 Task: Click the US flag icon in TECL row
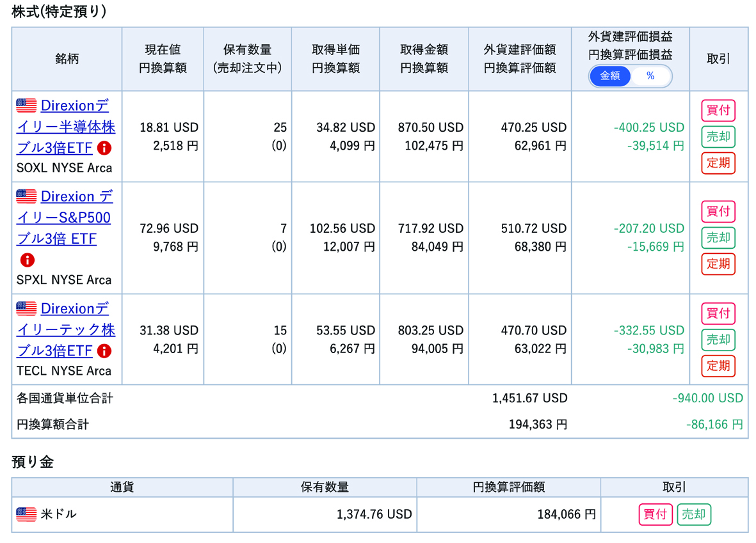[x=26, y=308]
